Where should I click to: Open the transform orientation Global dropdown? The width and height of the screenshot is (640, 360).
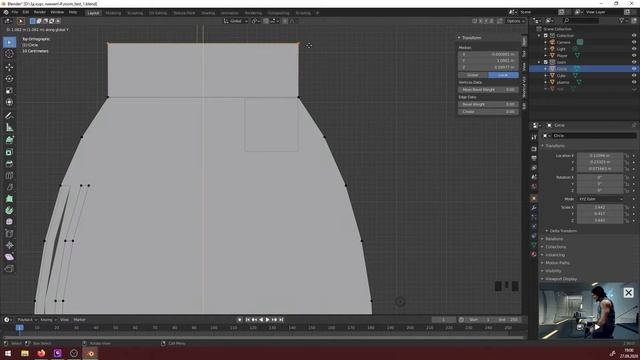point(236,21)
